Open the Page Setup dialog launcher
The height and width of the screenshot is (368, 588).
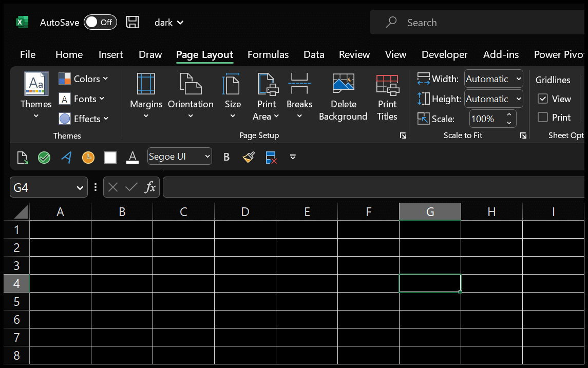pyautogui.click(x=403, y=135)
